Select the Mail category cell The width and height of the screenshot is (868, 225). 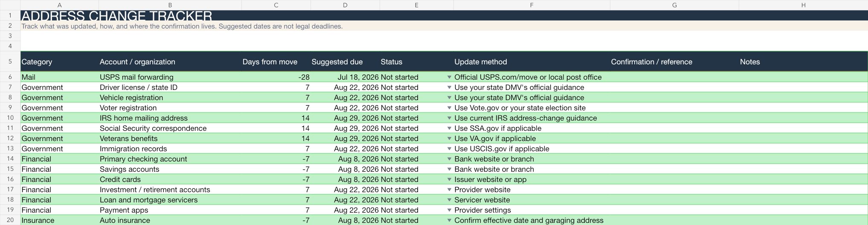click(x=59, y=77)
